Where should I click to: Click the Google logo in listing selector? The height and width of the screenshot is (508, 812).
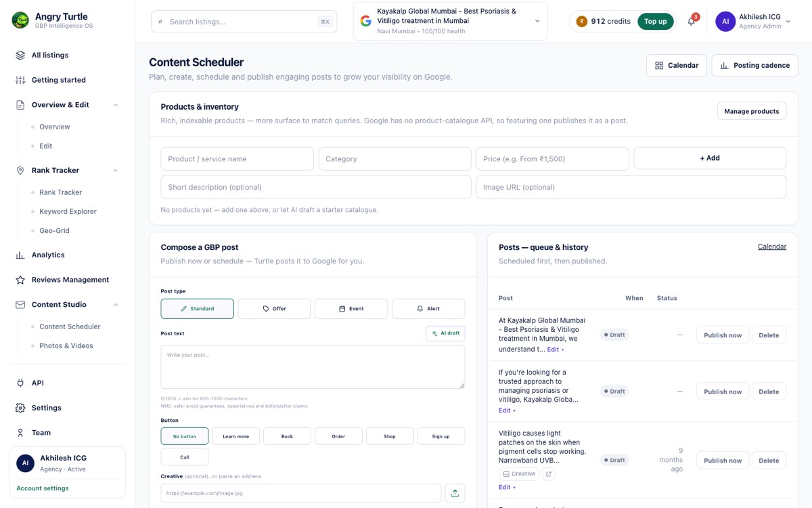(366, 21)
